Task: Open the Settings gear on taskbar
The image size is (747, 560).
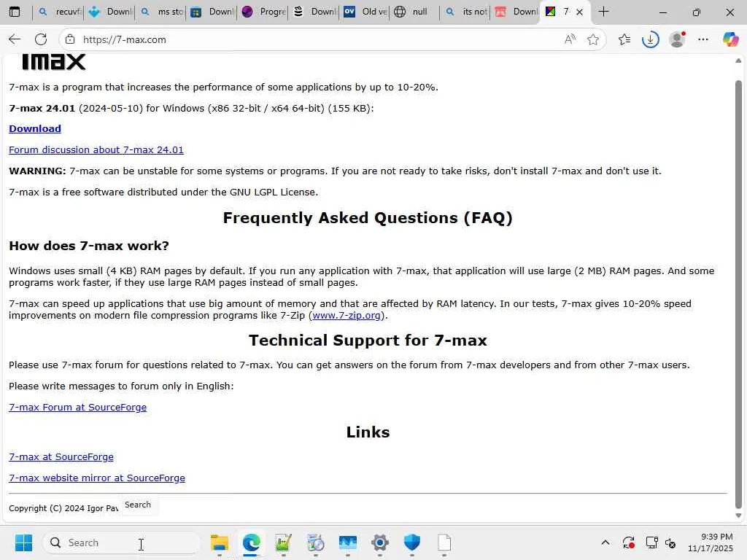Action: [379, 542]
